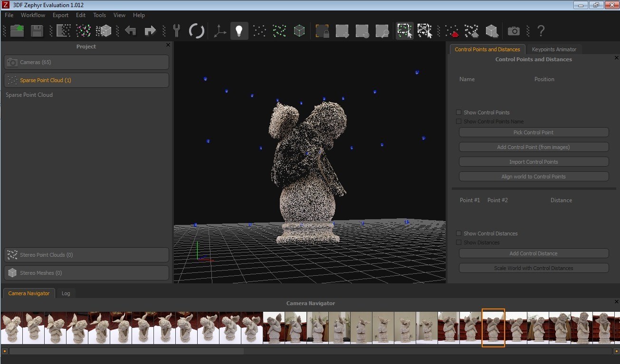Click the undo arrow in toolbar
The width and height of the screenshot is (620, 364).
point(131,31)
